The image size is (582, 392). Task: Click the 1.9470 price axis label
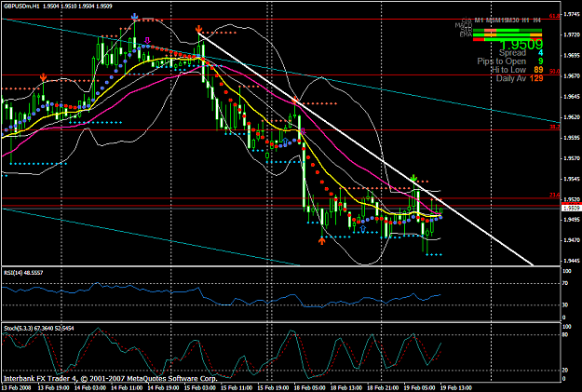pos(572,240)
